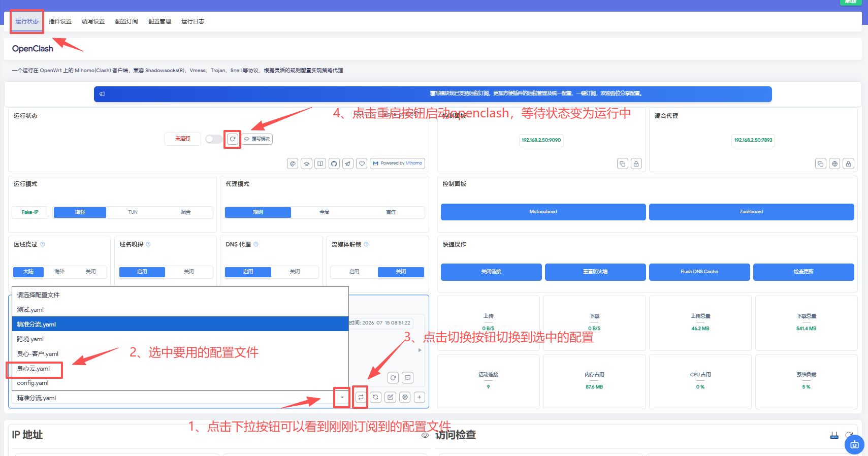Image resolution: width=868 pixels, height=456 pixels.
Task: Choose 请选择配置文件 placeholder option
Action: click(x=180, y=295)
